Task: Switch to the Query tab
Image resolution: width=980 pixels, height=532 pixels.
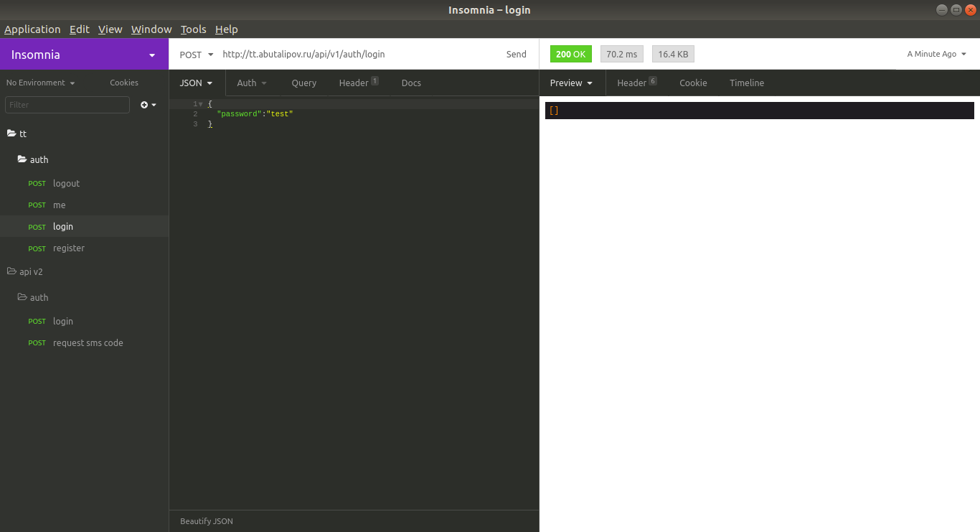Action: click(x=303, y=83)
